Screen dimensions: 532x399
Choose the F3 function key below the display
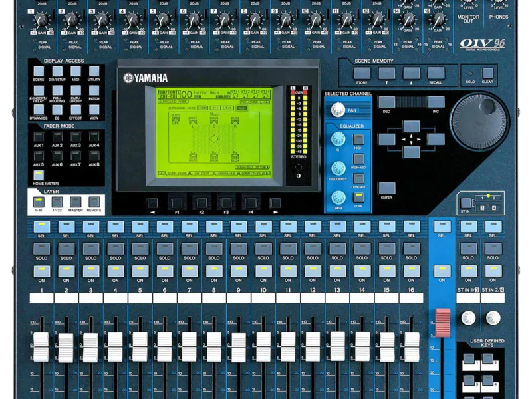pos(226,203)
